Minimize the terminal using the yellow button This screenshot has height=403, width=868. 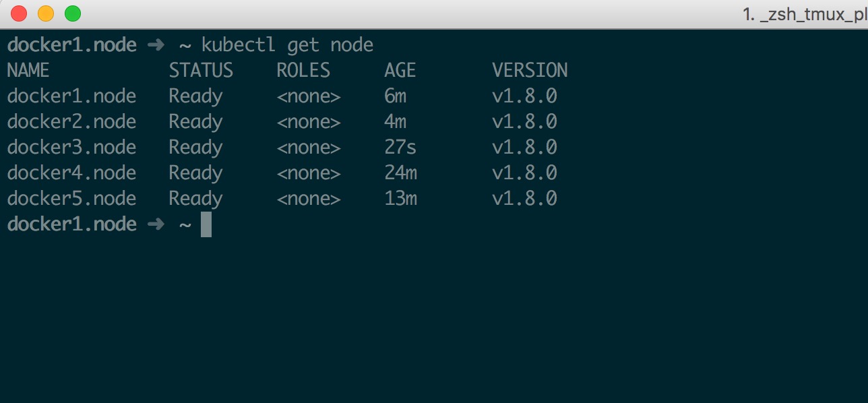(46, 13)
